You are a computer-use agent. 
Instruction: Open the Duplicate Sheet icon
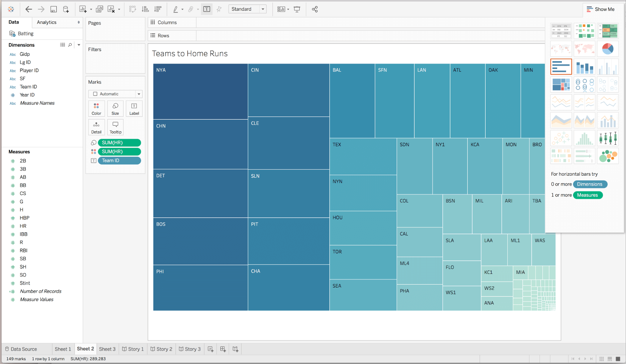coord(99,9)
